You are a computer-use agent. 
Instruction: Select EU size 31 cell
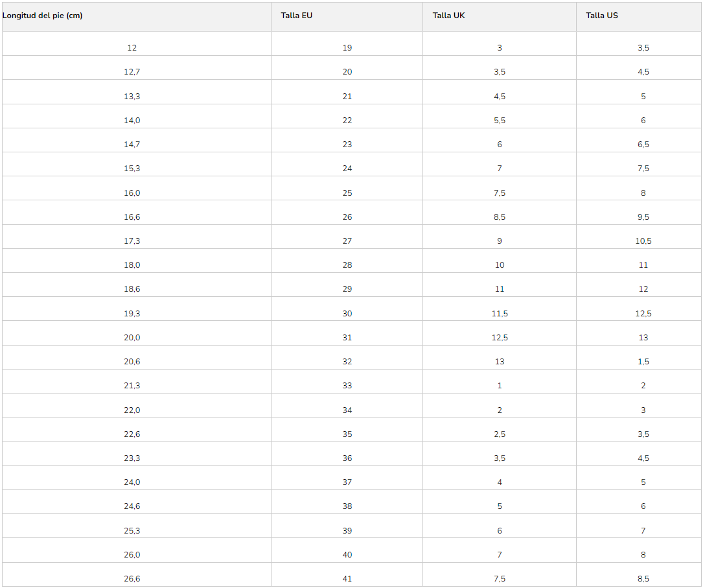pyautogui.click(x=347, y=337)
